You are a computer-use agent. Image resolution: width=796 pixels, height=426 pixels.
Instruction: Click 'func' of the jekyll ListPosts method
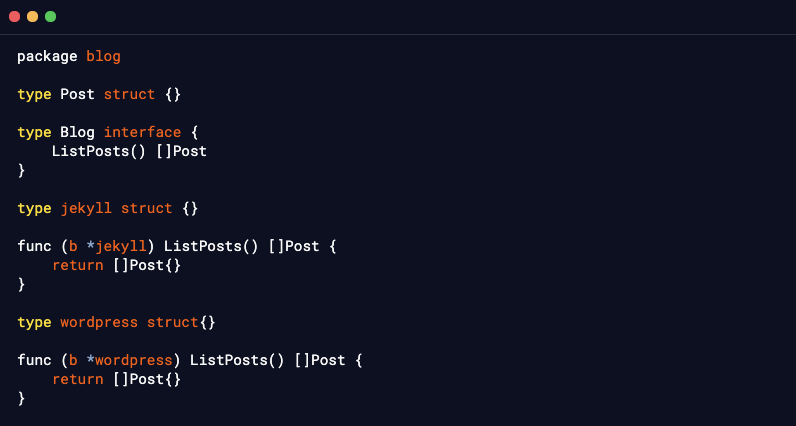point(34,246)
